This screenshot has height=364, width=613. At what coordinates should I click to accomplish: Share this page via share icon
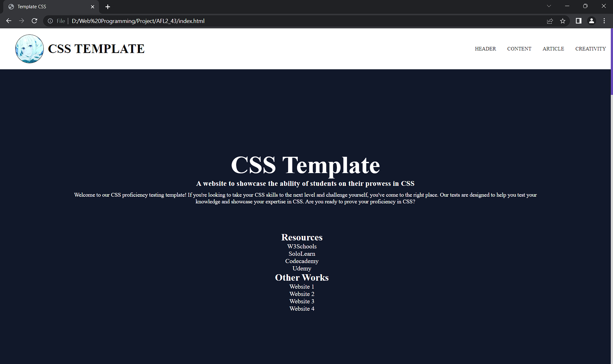coord(550,21)
